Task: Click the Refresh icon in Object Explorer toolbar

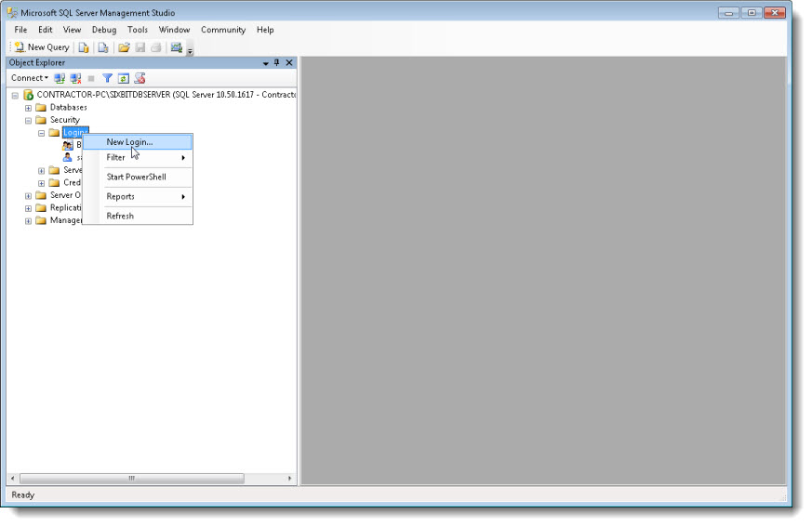Action: click(124, 79)
